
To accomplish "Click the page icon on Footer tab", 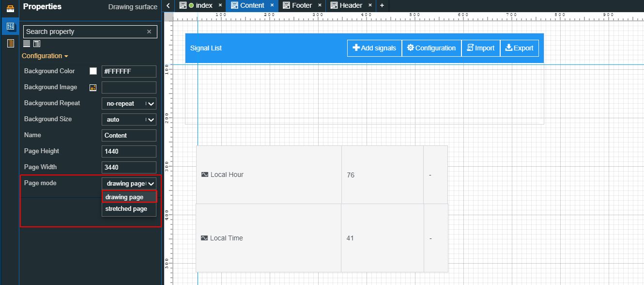I will (x=286, y=5).
